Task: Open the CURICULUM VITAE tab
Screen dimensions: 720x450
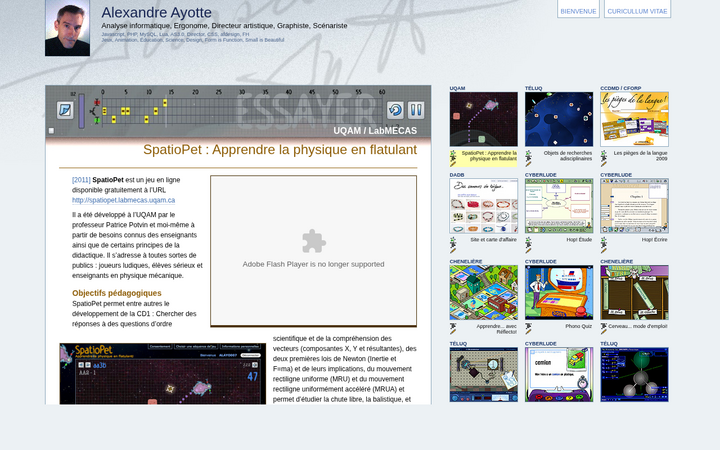Action: point(637,9)
